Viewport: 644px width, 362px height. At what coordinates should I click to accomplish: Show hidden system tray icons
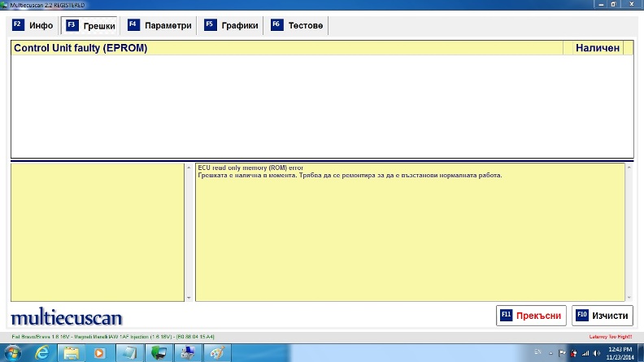[551, 353]
